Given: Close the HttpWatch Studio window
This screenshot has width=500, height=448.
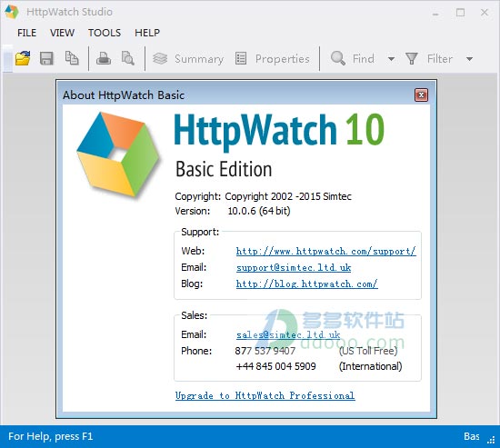Looking at the screenshot, I should click(x=485, y=13).
